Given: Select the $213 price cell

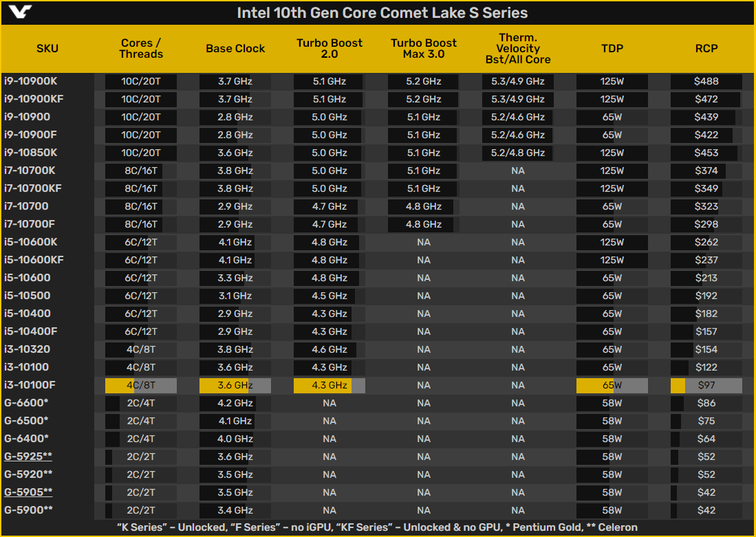Looking at the screenshot, I should 706,278.
